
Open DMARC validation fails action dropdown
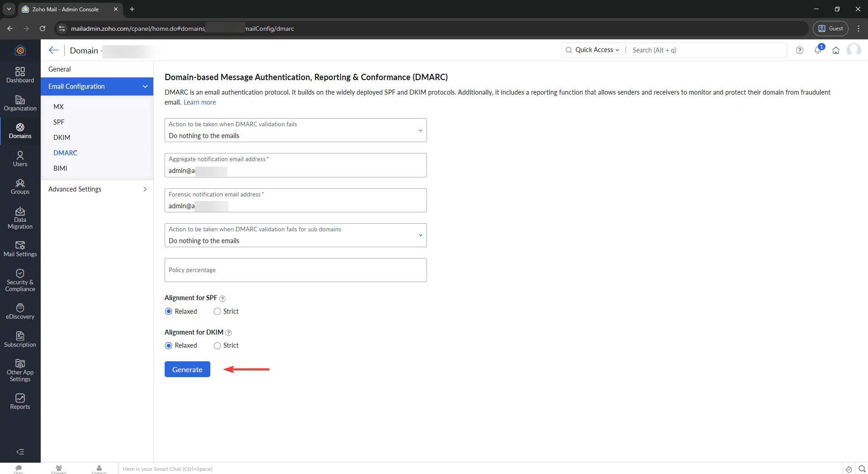click(295, 130)
